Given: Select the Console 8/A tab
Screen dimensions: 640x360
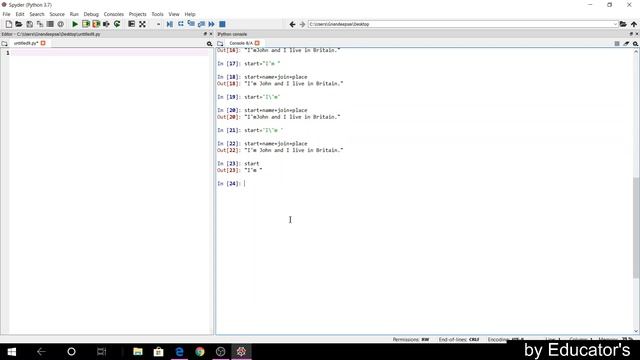Looking at the screenshot, I should (x=241, y=43).
